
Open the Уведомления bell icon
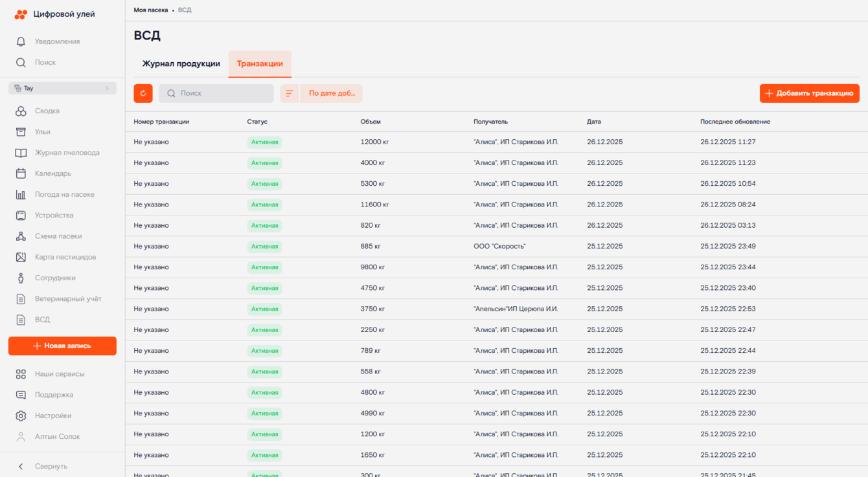21,41
